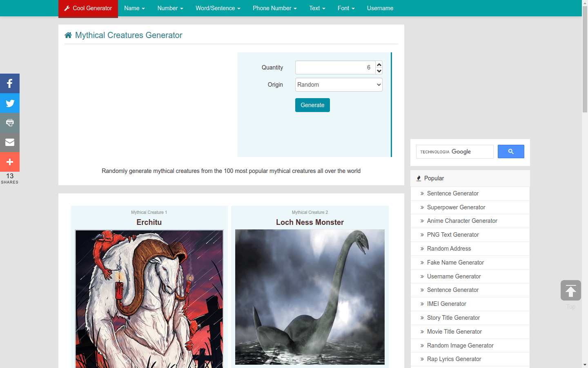Click the magnifying glass search button

click(510, 151)
